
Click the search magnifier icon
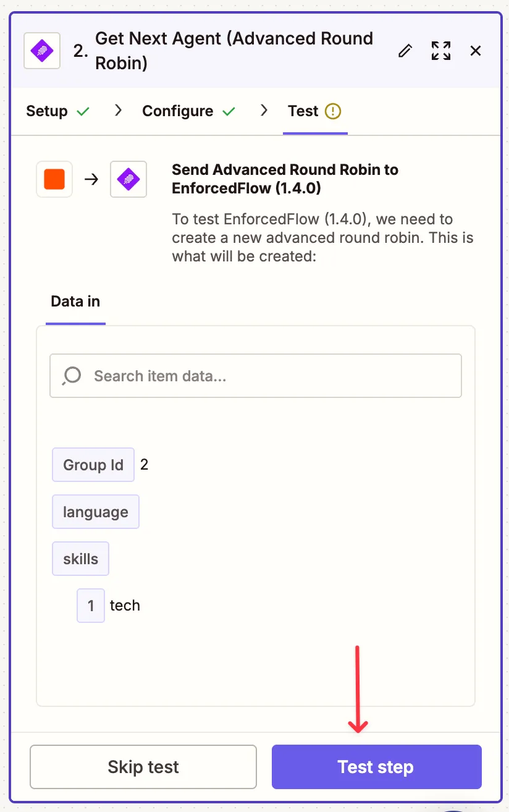pos(72,376)
